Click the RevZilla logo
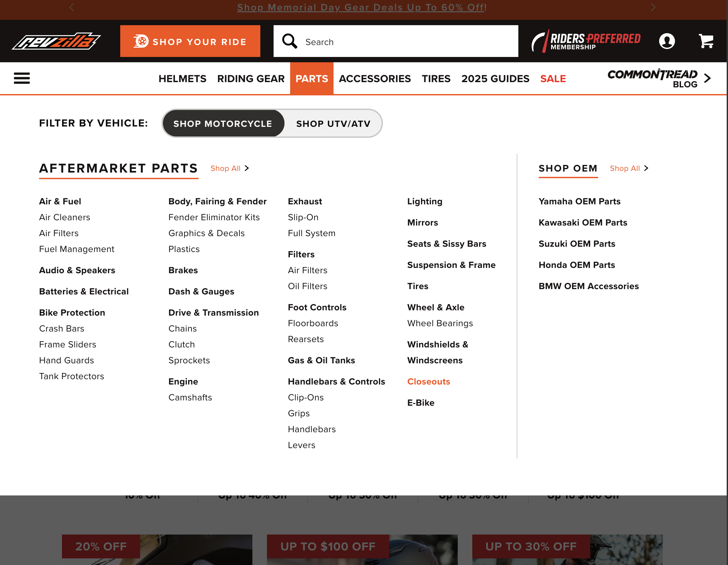 (57, 41)
